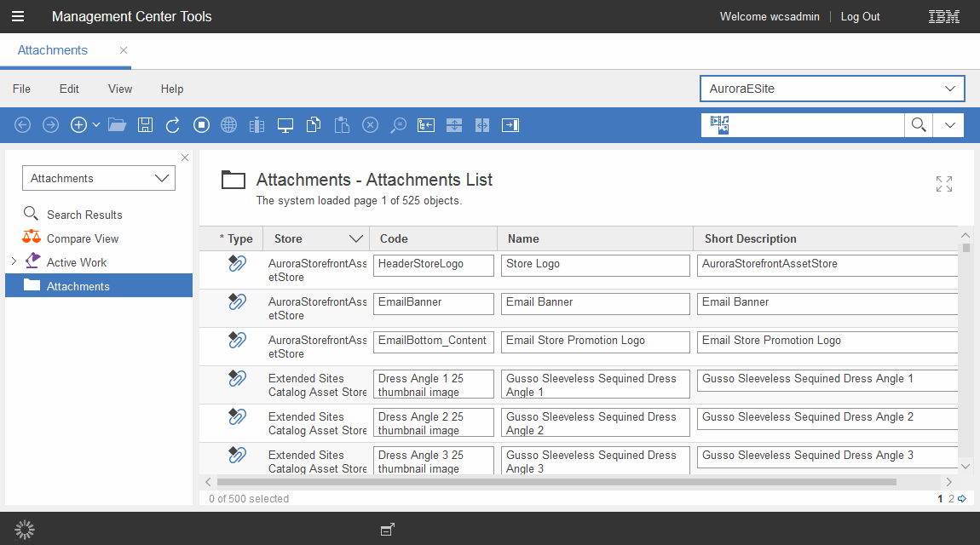Open the AuroraESite store selector
The image size is (980, 545).
832,89
